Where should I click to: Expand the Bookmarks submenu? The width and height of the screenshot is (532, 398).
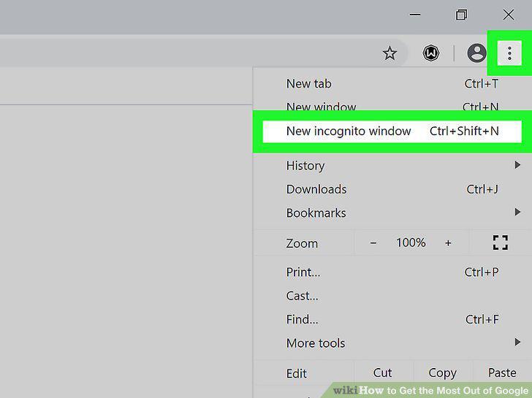coord(392,213)
